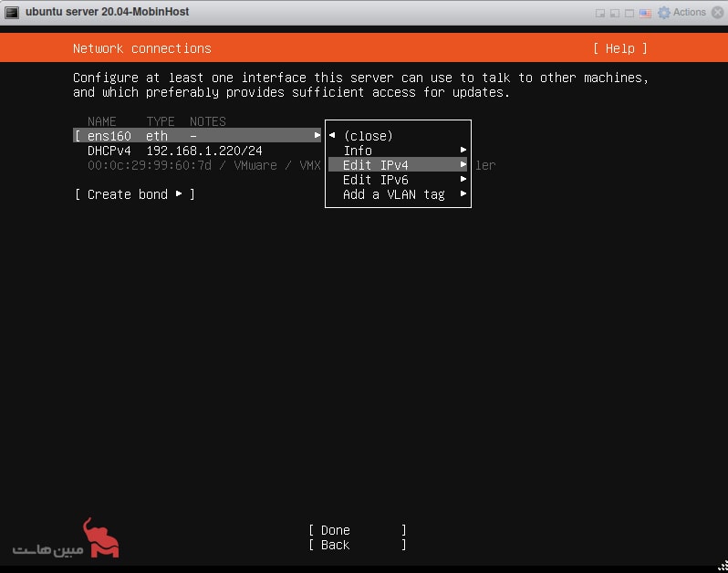Open Info entry in the popup menu
Image resolution: width=728 pixels, height=573 pixels.
click(x=398, y=151)
